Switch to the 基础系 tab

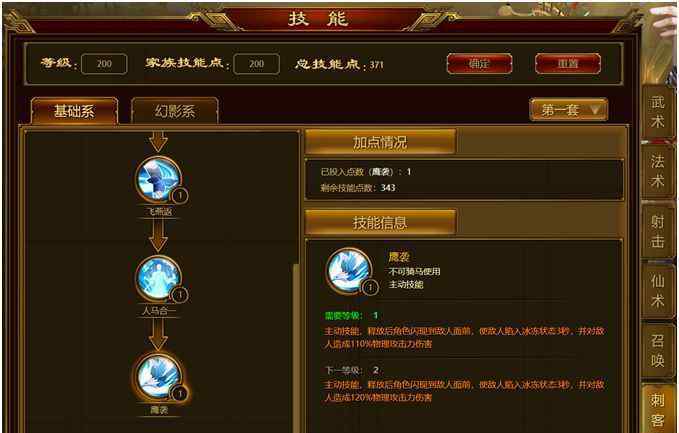74,111
